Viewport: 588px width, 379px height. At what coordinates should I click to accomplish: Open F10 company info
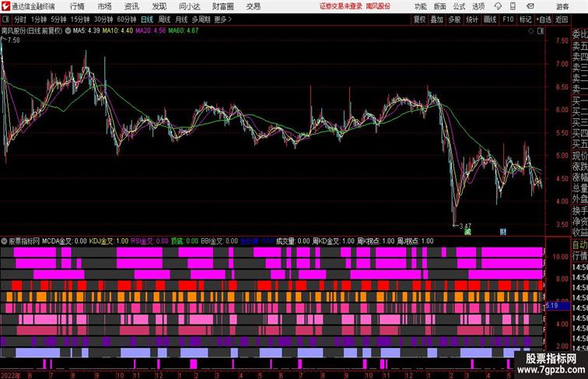508,19
